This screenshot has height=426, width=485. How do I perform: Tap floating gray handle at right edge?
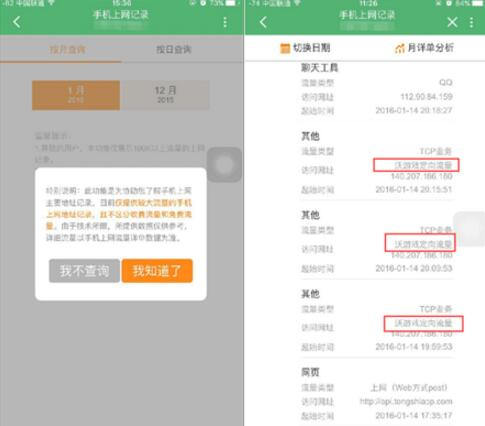click(x=469, y=229)
